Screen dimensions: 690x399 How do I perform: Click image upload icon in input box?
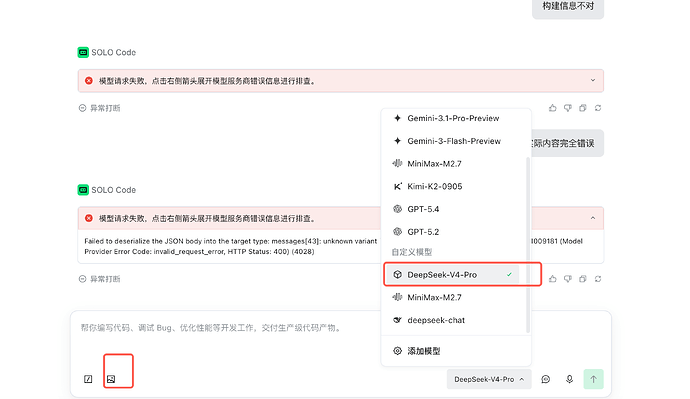click(x=111, y=379)
